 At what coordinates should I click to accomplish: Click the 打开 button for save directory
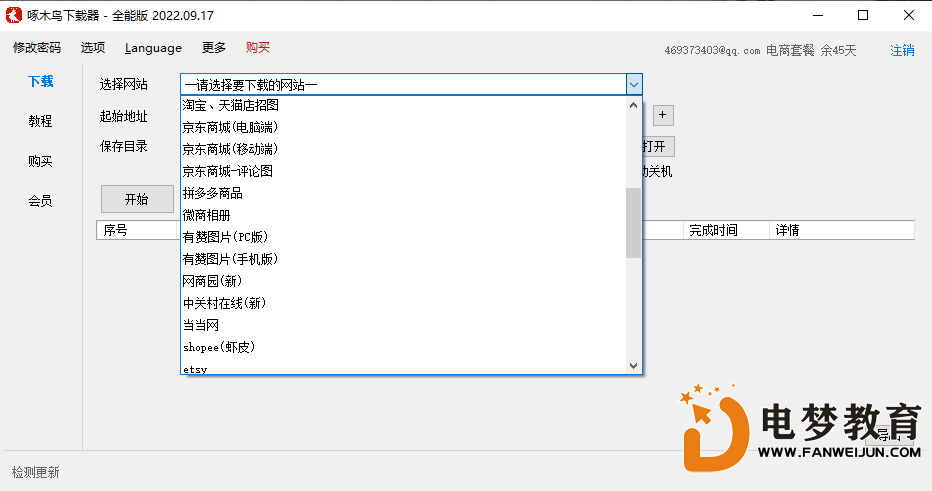click(x=658, y=146)
